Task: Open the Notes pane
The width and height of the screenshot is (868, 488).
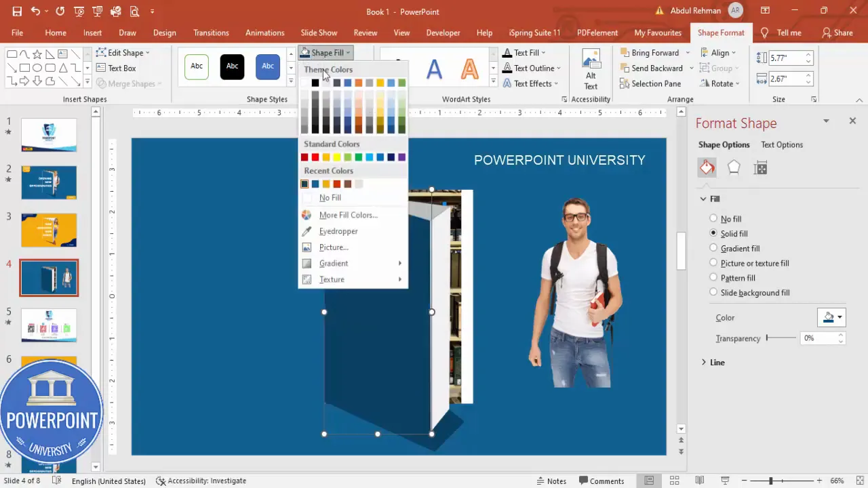Action: [x=551, y=481]
